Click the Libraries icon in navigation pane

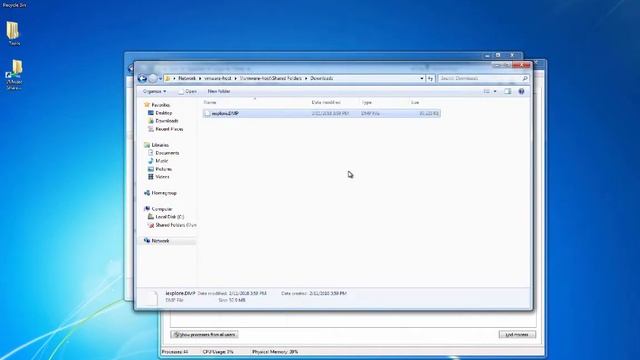(x=147, y=145)
